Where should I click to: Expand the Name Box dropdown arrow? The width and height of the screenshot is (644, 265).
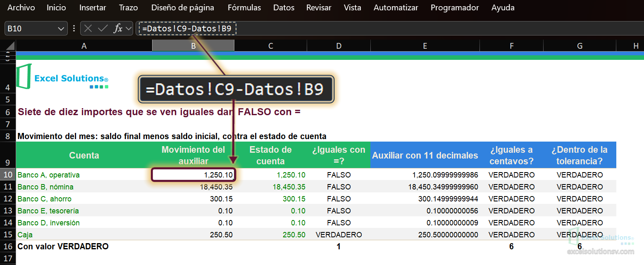click(x=62, y=28)
